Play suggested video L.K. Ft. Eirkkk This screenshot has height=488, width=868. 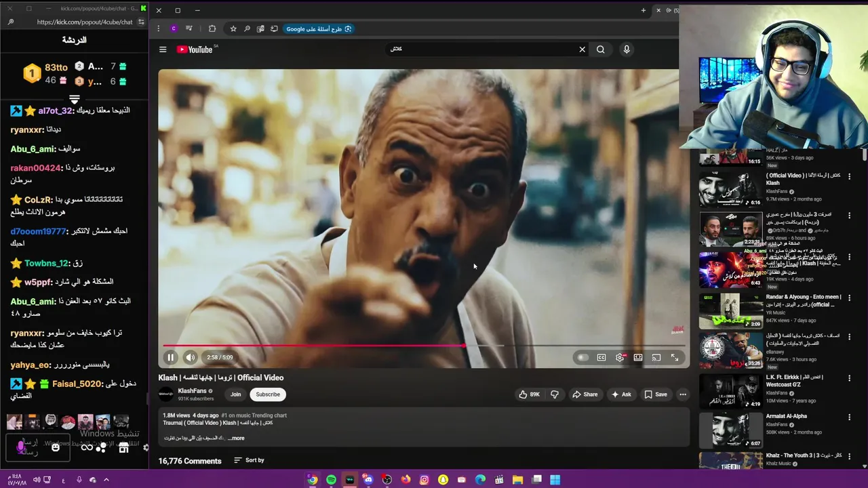coord(731,391)
